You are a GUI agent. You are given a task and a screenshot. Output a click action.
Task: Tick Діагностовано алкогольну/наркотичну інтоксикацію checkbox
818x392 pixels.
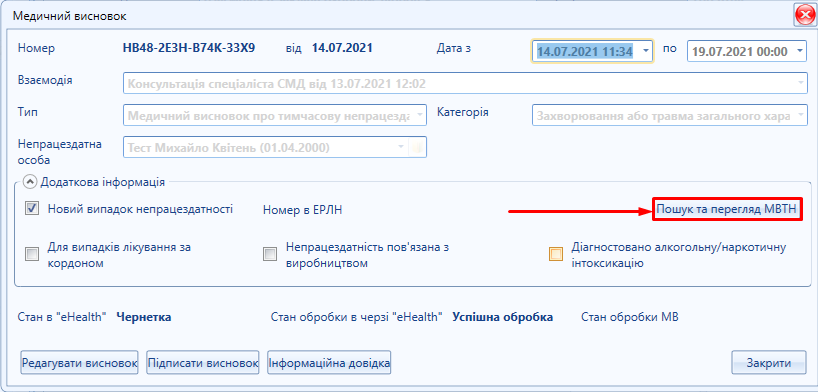[x=556, y=255]
